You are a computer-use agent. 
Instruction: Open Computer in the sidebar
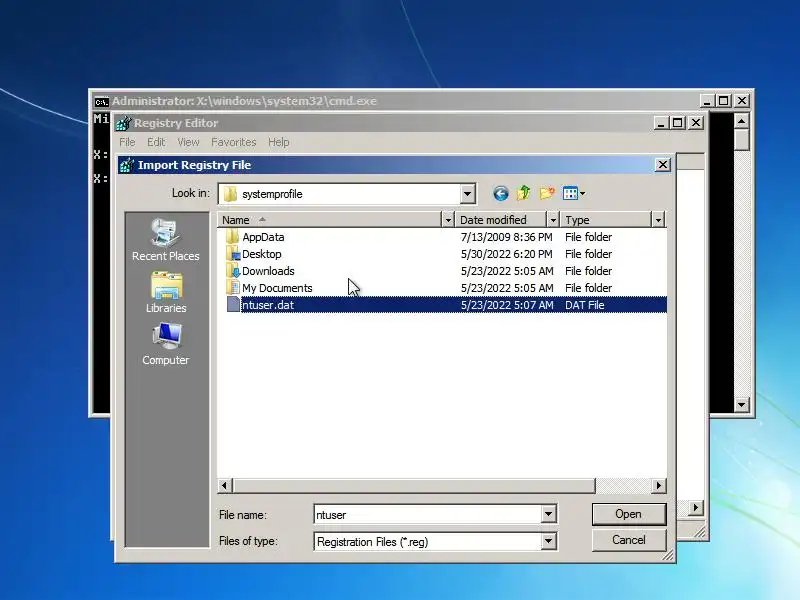(165, 344)
